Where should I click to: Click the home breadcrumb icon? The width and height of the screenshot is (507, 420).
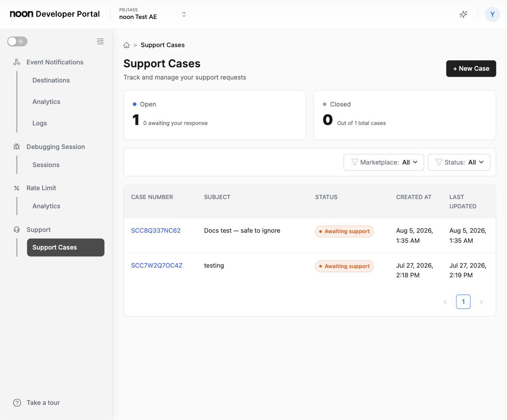(126, 45)
